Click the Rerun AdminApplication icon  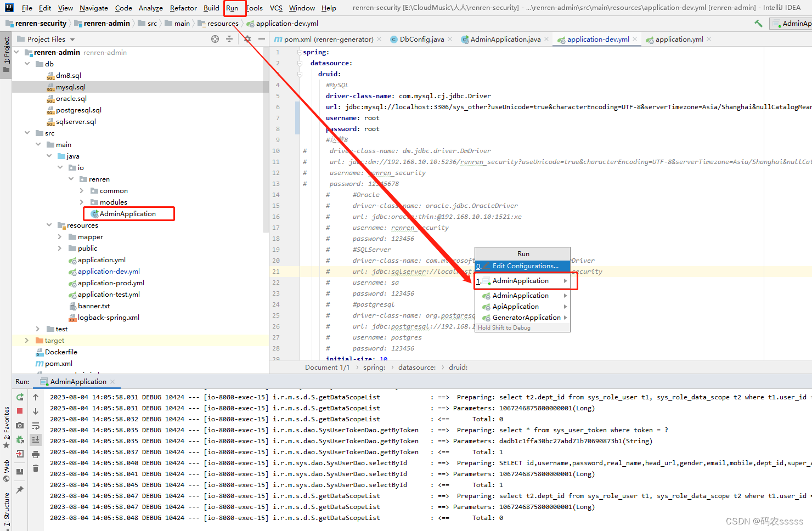pyautogui.click(x=20, y=397)
